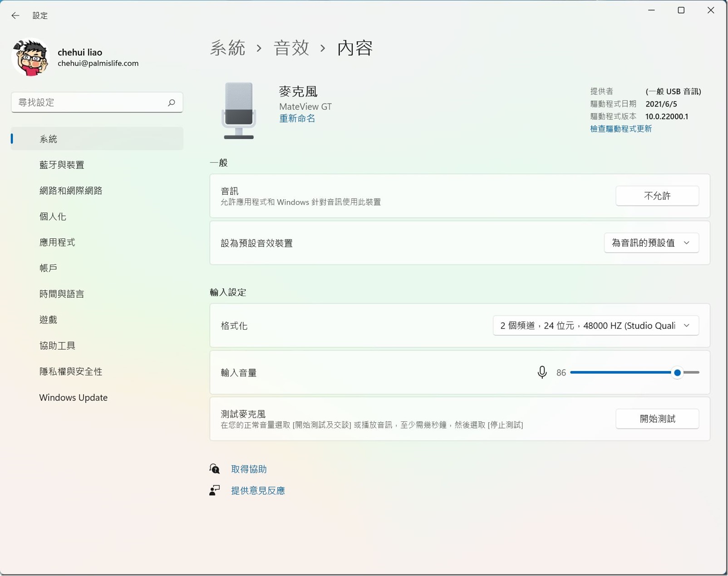
Task: Click the user profile avatar
Action: click(x=30, y=58)
